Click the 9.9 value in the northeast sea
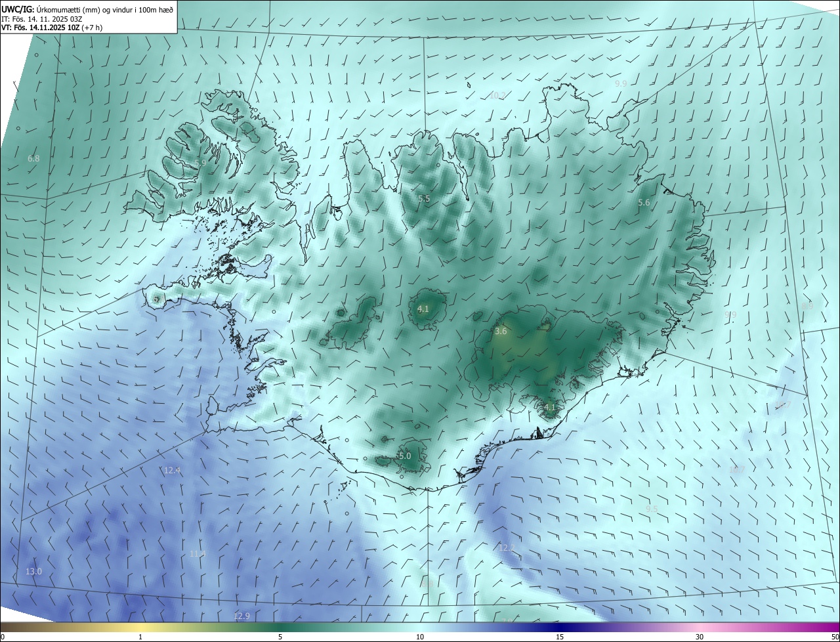 coord(621,83)
